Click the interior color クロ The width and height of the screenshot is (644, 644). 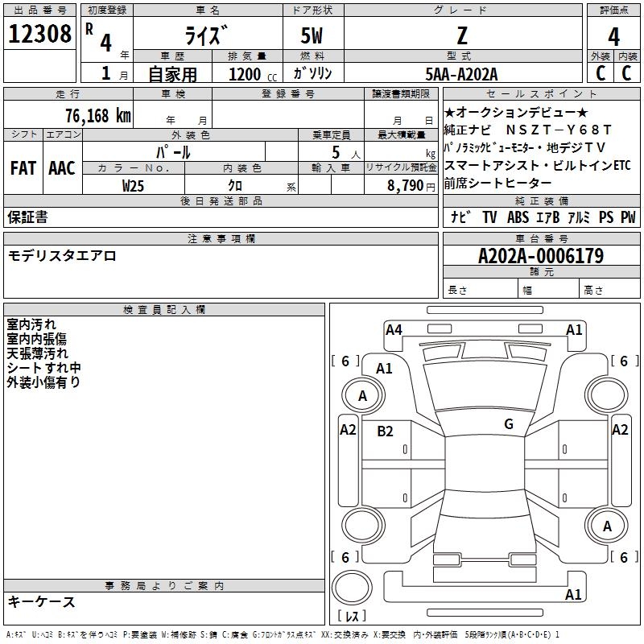pos(235,185)
